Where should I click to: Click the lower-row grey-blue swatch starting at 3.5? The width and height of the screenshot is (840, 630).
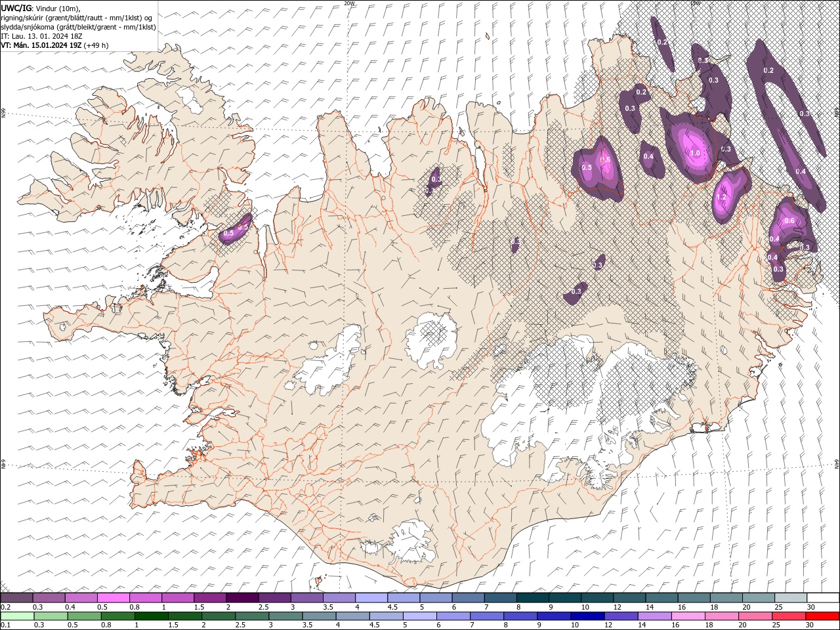[x=318, y=616]
